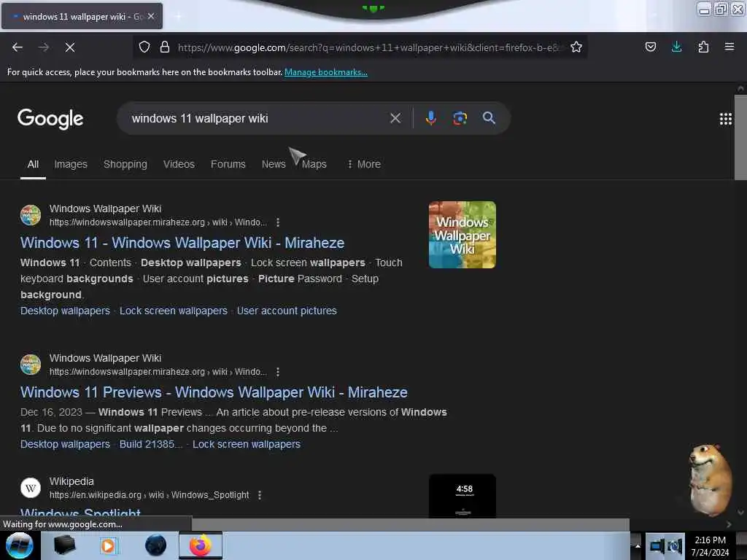Switch to the Images tab
747x560 pixels.
pos(71,164)
